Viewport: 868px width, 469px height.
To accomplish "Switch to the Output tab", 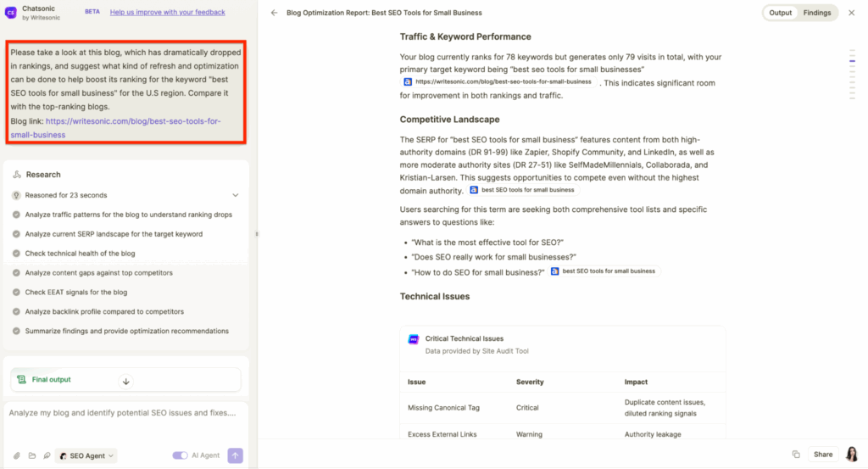I will pyautogui.click(x=780, y=13).
